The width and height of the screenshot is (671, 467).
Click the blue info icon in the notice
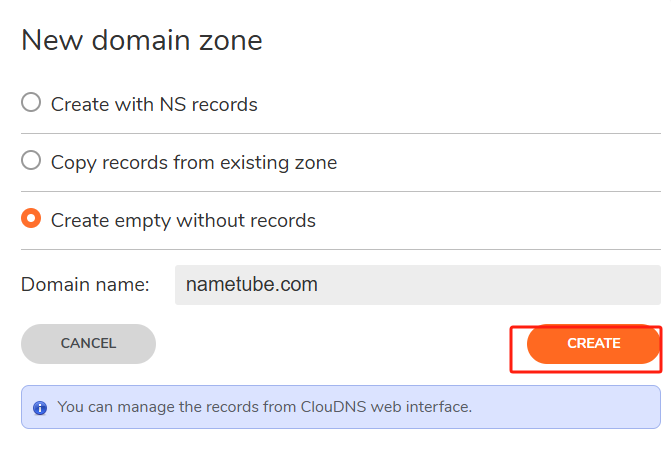coord(40,408)
